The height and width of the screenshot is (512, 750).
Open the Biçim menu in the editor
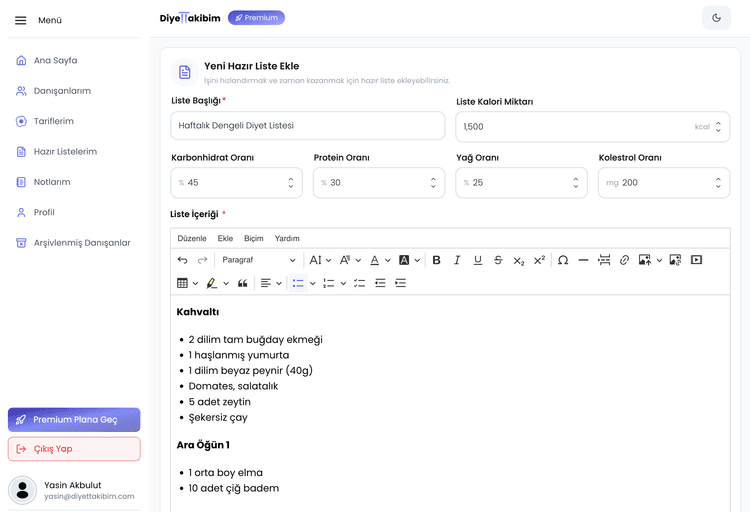pyautogui.click(x=254, y=238)
